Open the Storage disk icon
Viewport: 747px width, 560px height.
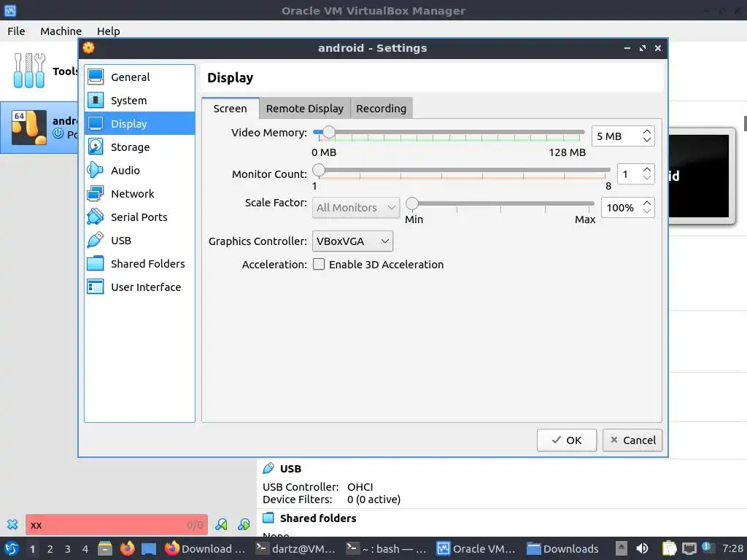[96, 147]
